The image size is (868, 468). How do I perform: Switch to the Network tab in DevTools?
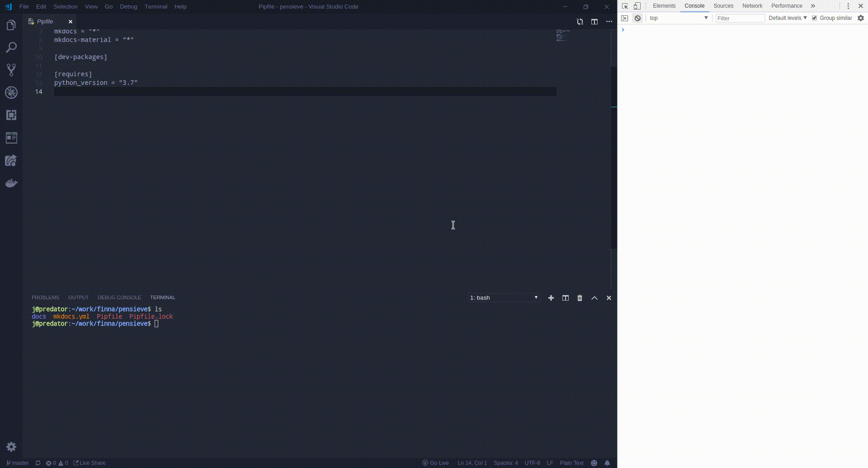[752, 6]
